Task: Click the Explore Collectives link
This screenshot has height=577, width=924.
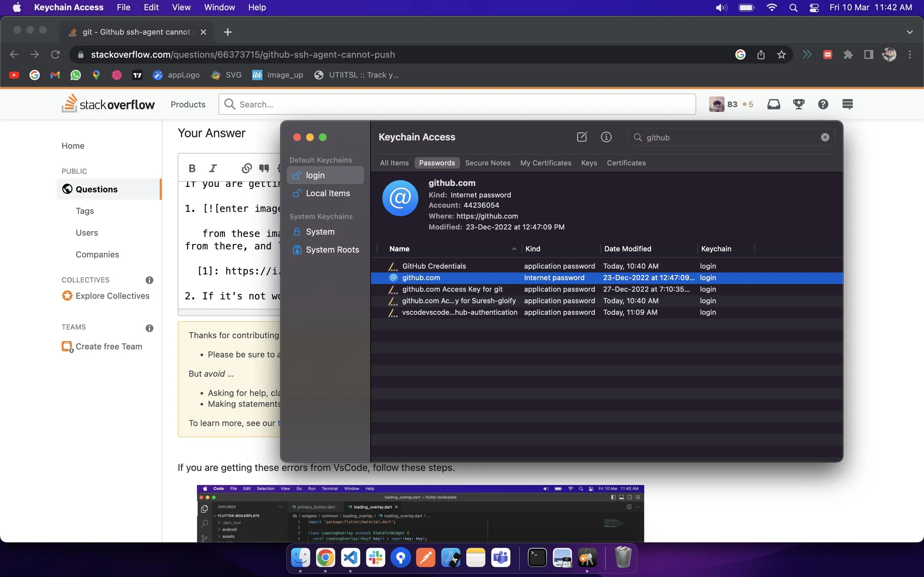Action: [x=112, y=296]
